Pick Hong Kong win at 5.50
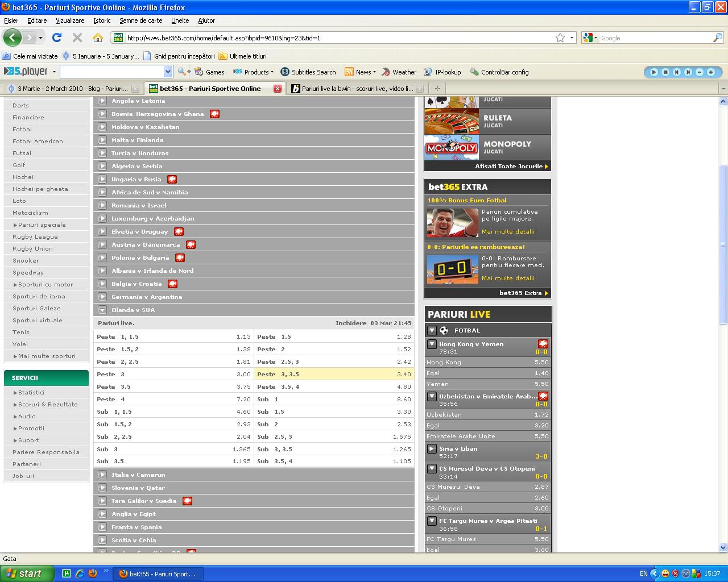This screenshot has width=728, height=582. click(487, 362)
